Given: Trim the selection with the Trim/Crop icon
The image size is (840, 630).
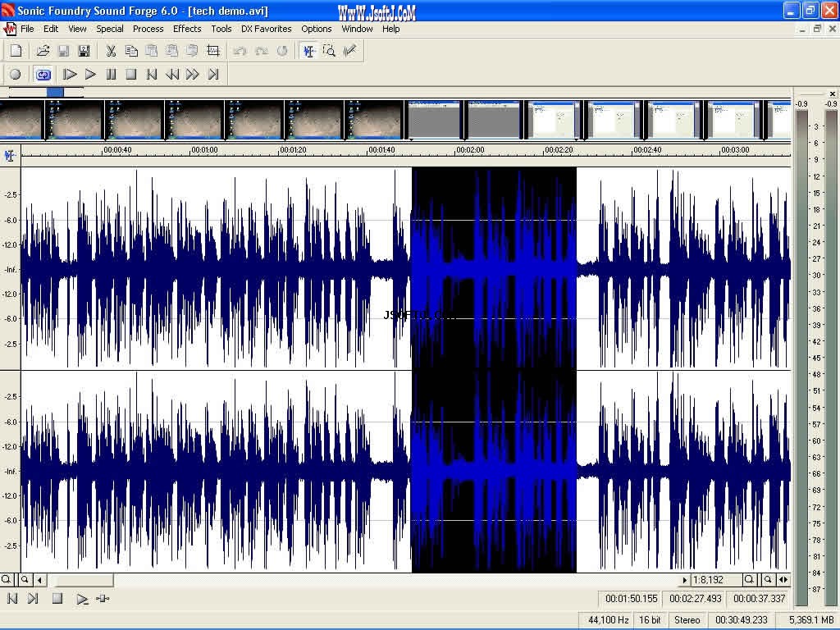Looking at the screenshot, I should [213, 51].
